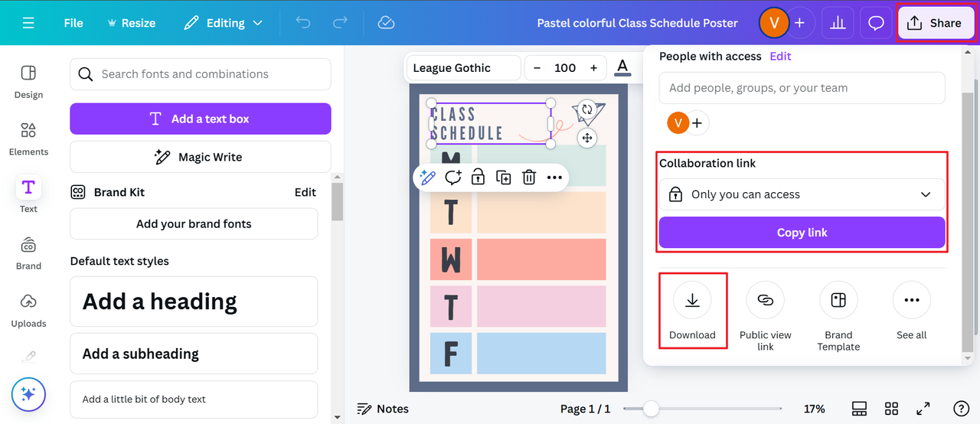Open the League Gothic font selector
The height and width of the screenshot is (424, 980).
(x=462, y=68)
